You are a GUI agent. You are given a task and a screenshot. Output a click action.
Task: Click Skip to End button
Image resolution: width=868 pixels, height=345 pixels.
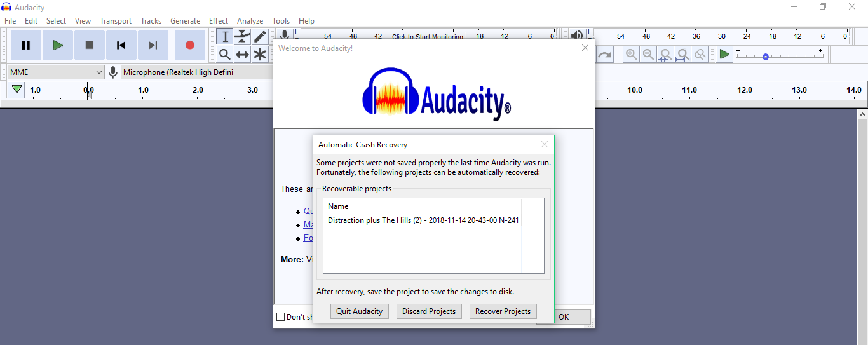[153, 45]
